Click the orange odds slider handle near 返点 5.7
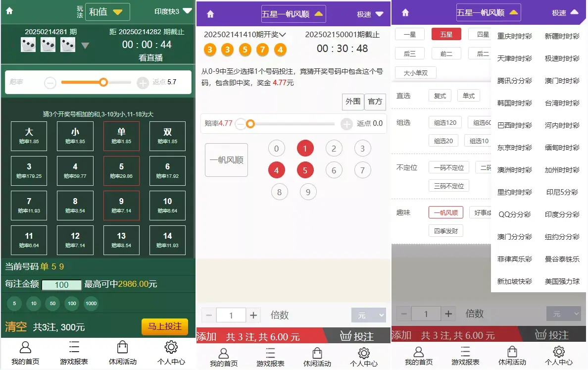This screenshot has width=588, height=370. [103, 82]
